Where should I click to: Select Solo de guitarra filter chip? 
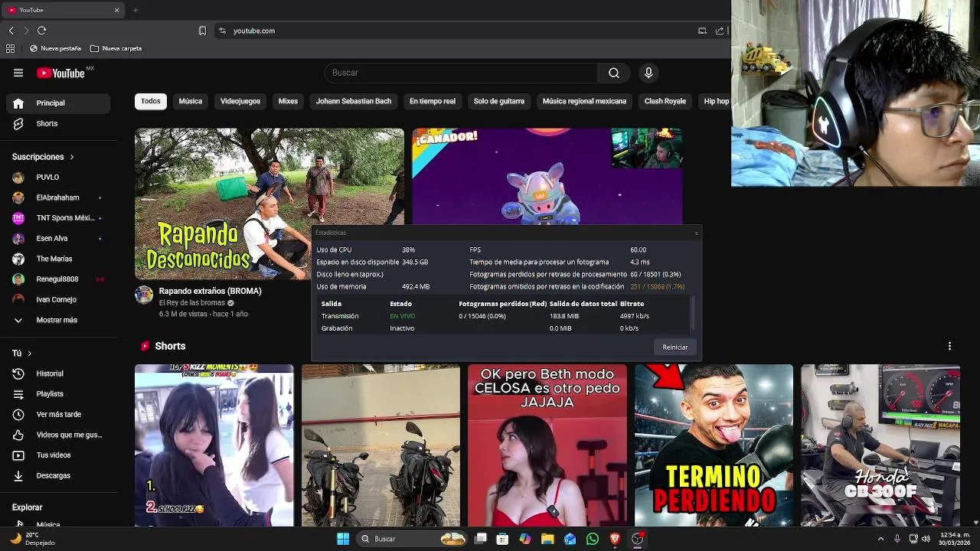(x=499, y=101)
